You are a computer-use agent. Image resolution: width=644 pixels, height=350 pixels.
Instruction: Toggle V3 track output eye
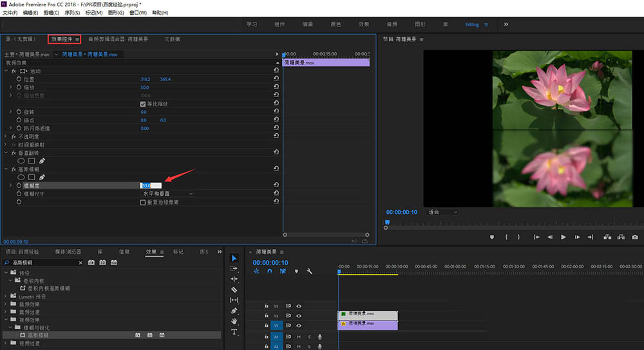tap(299, 306)
